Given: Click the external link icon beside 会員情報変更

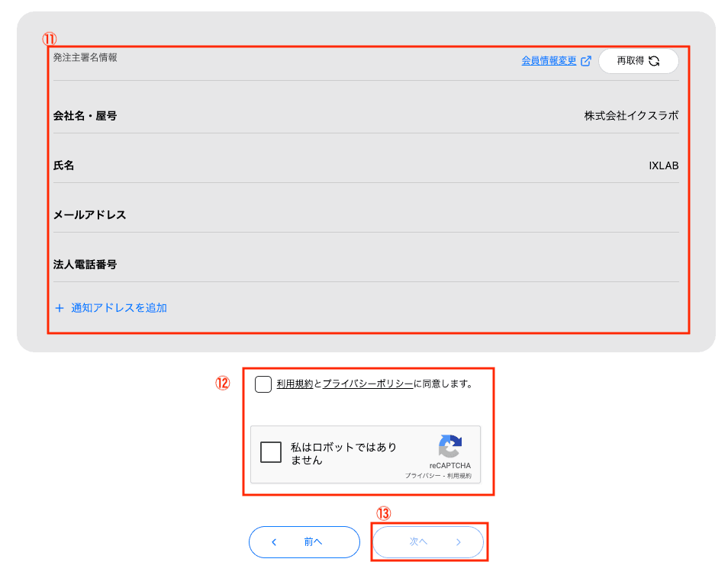Looking at the screenshot, I should (586, 61).
